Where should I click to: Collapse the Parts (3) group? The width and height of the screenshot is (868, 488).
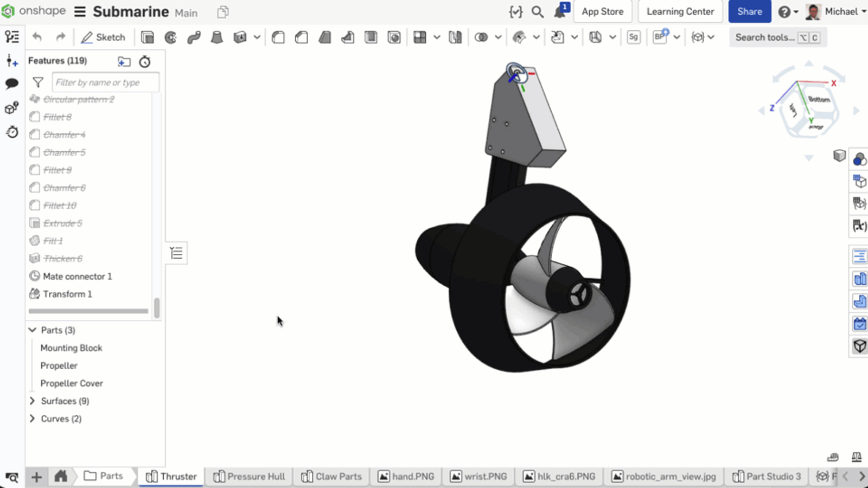coord(33,330)
